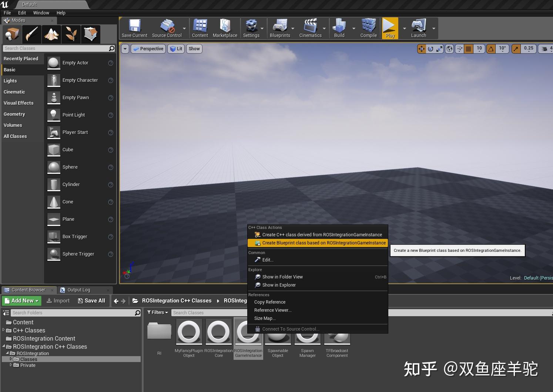Viewport: 553px width, 392px height.
Task: Open the Perspective viewport dropdown
Action: pos(148,48)
